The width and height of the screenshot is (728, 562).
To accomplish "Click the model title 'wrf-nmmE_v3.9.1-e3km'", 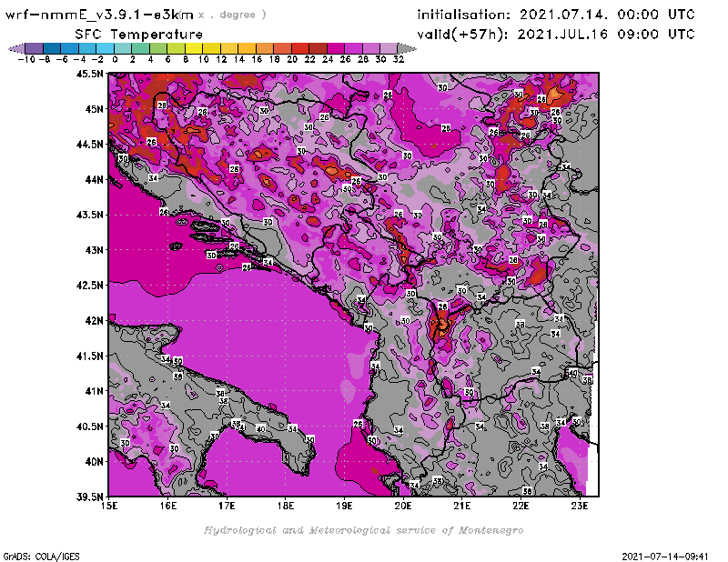I will (x=99, y=15).
